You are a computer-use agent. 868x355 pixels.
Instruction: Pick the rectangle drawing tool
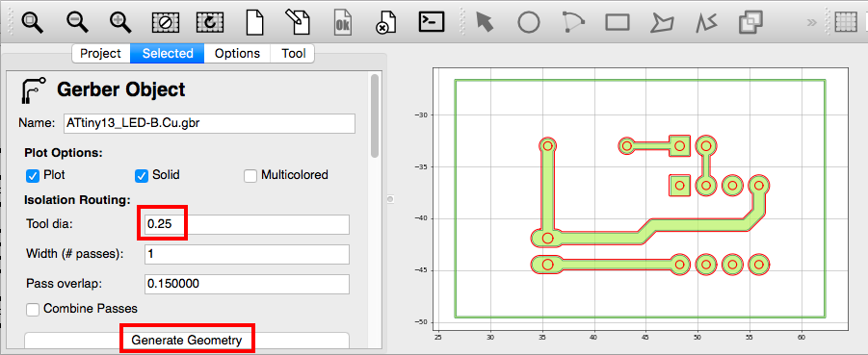(x=618, y=22)
